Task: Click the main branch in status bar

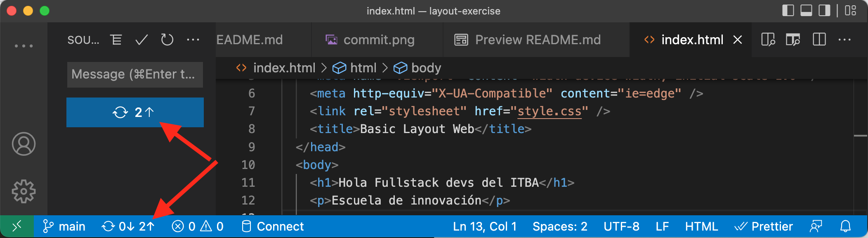Action: pyautogui.click(x=64, y=226)
